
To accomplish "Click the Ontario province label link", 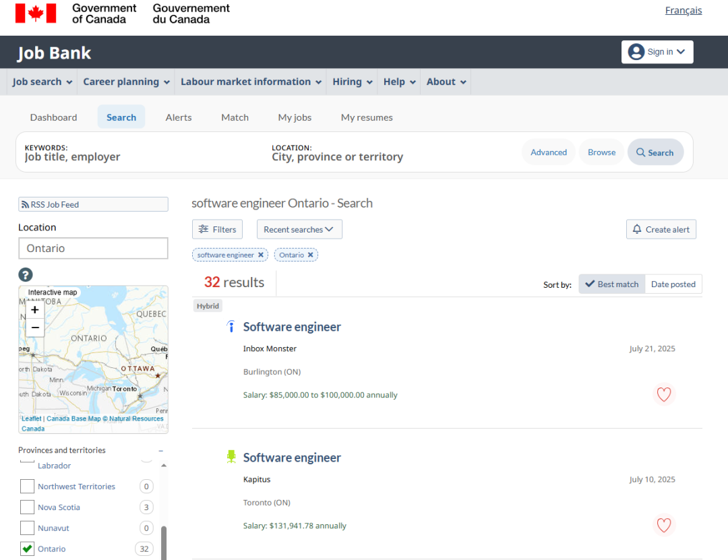I will coord(51,549).
